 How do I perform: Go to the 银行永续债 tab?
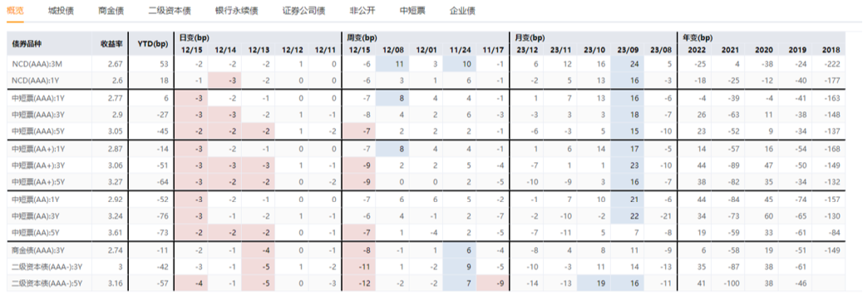(236, 11)
